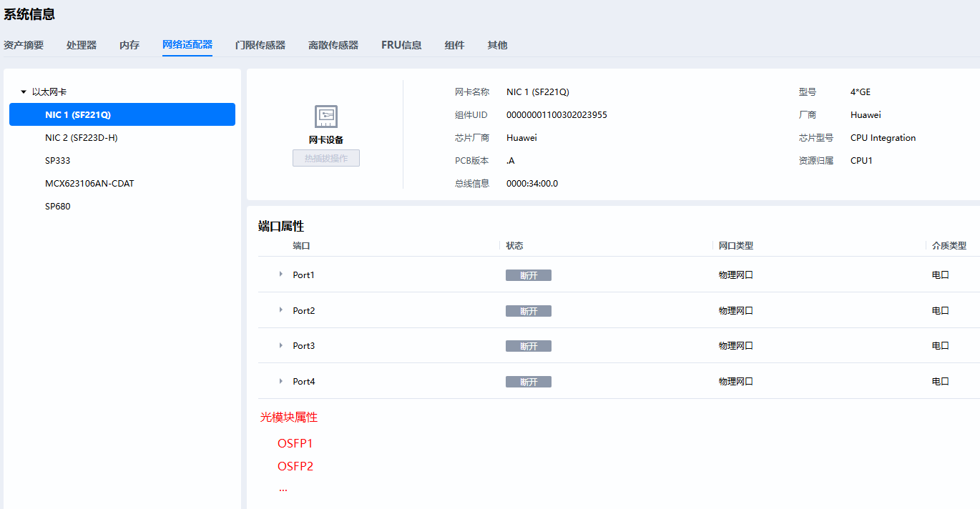The width and height of the screenshot is (980, 509).
Task: Switch to the FRU信息 tab
Action: 401,45
